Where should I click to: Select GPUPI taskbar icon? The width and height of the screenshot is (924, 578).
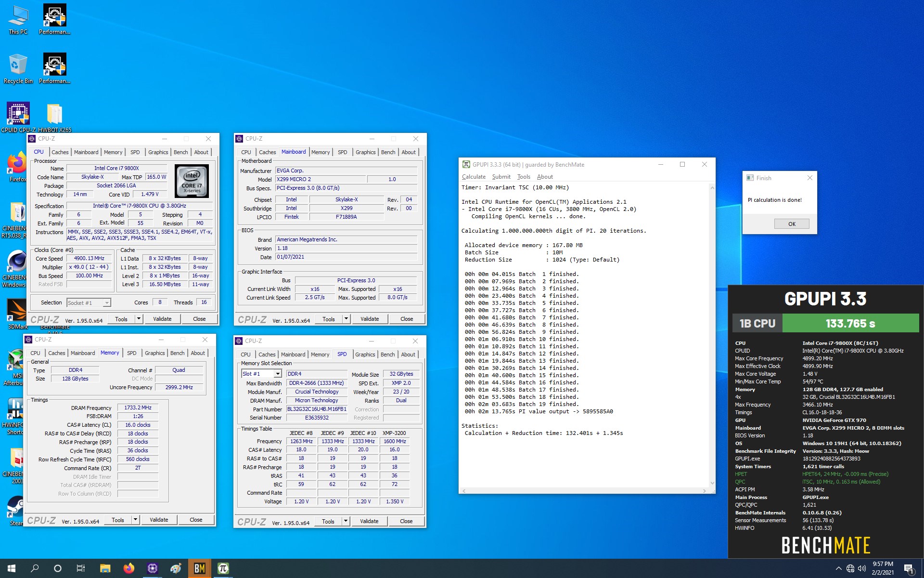point(223,568)
